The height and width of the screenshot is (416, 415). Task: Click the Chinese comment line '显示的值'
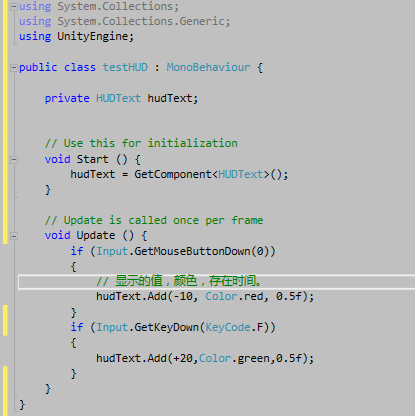coord(139,281)
